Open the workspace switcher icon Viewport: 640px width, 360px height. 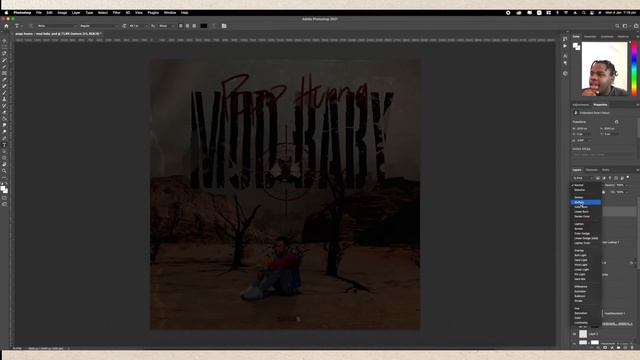click(x=625, y=26)
